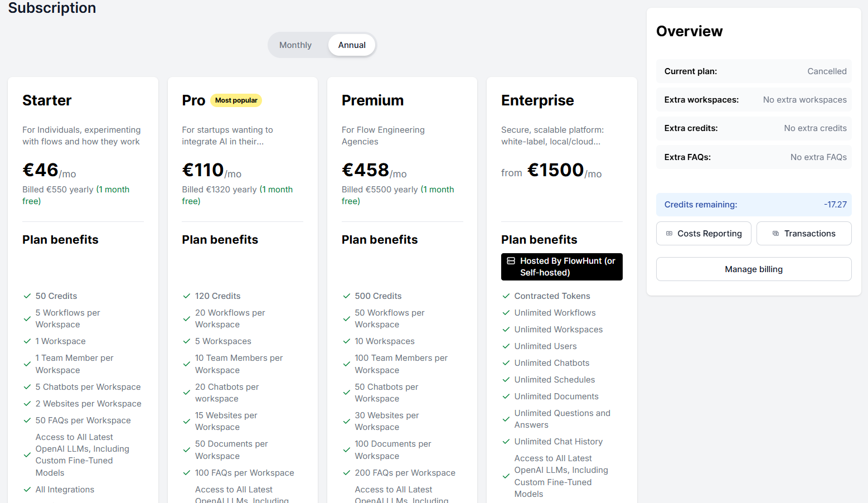
Task: Click the checkmark beside 200 FAQs per Workspace
Action: click(346, 473)
